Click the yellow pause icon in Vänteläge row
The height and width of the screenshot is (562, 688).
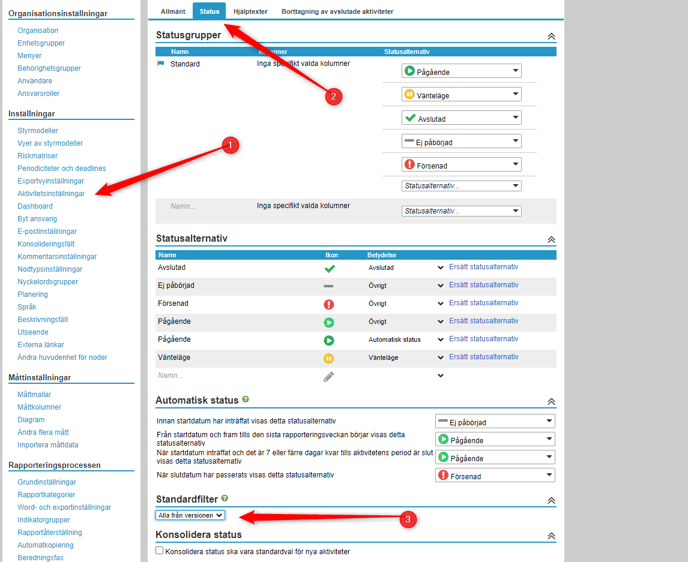[x=329, y=358]
